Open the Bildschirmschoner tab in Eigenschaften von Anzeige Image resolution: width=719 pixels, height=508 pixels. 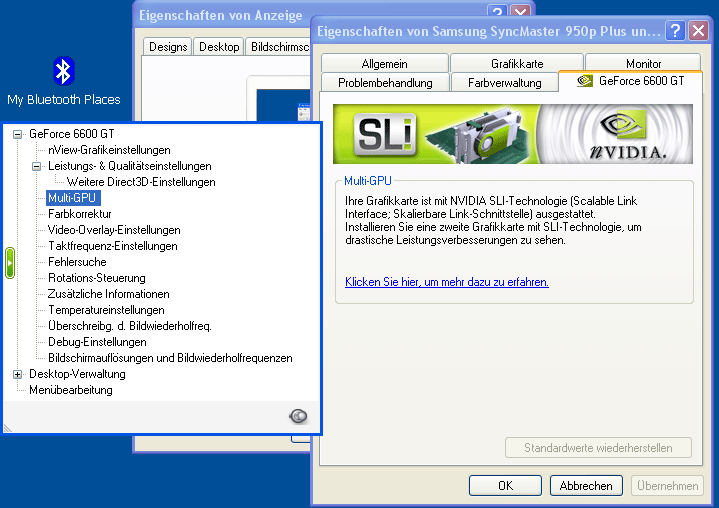pos(279,47)
